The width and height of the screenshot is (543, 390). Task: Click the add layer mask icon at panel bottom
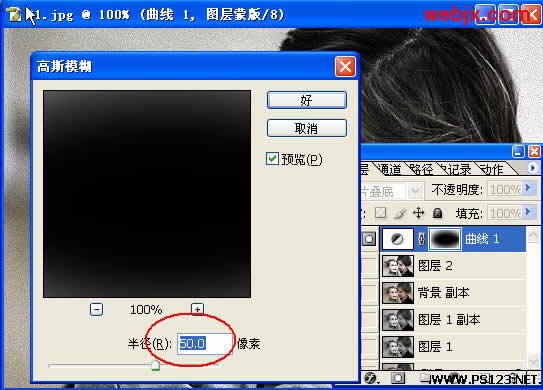[x=398, y=378]
